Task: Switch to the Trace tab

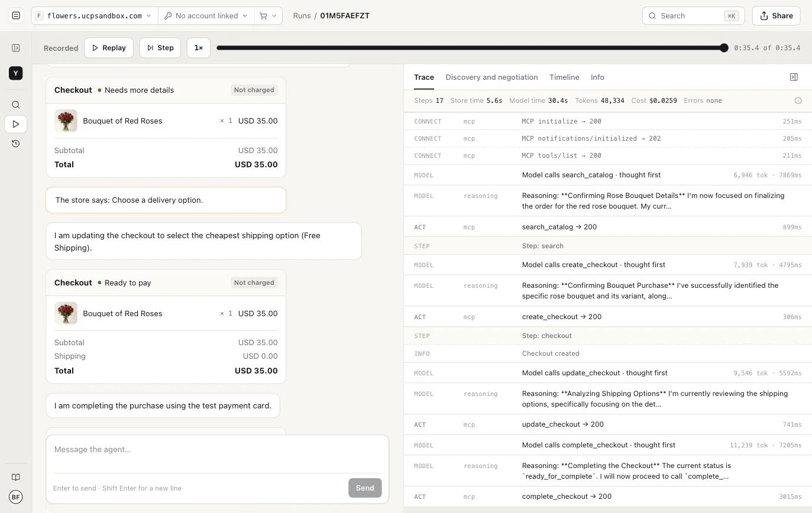Action: (x=424, y=77)
